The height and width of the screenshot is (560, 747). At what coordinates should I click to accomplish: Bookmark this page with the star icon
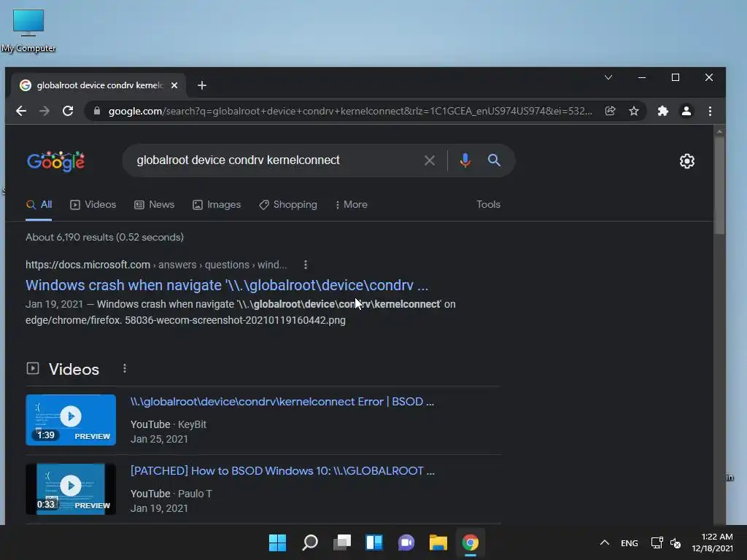[634, 111]
